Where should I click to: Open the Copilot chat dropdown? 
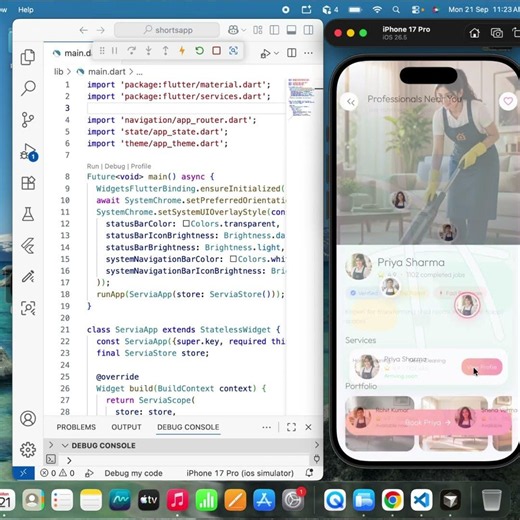tap(244, 30)
